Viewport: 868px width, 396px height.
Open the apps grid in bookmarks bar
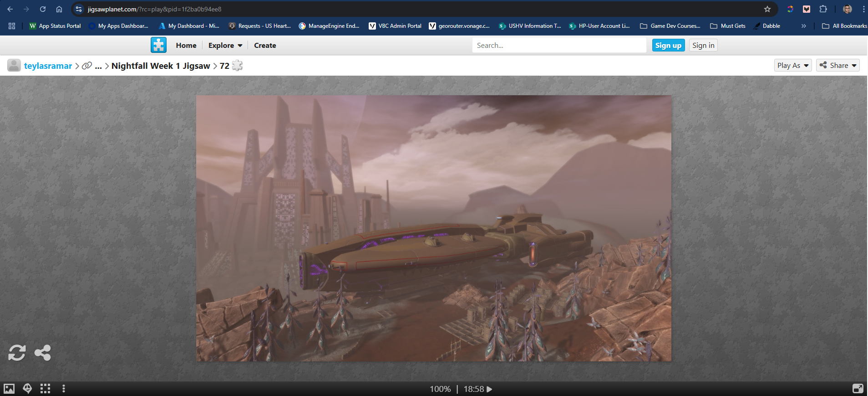[x=12, y=26]
